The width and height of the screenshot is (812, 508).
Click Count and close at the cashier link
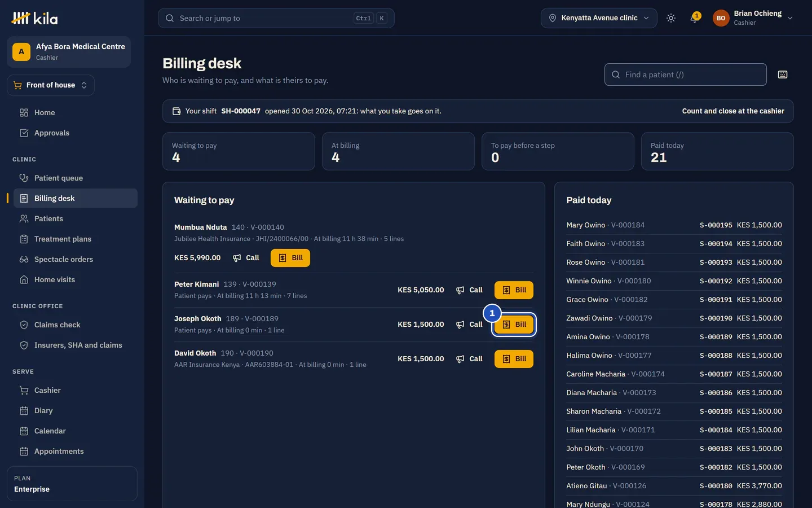(733, 111)
